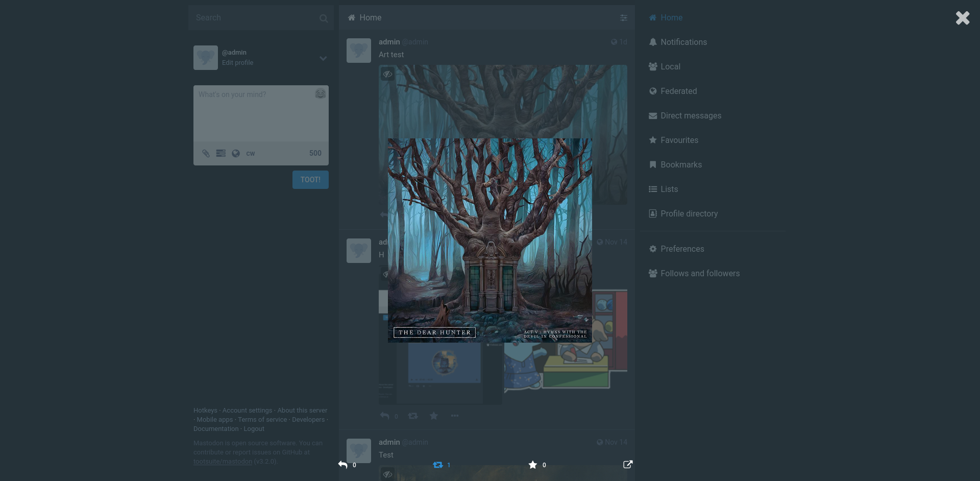This screenshot has height=481, width=980.
Task: Hide media on the Test post
Action: click(388, 474)
